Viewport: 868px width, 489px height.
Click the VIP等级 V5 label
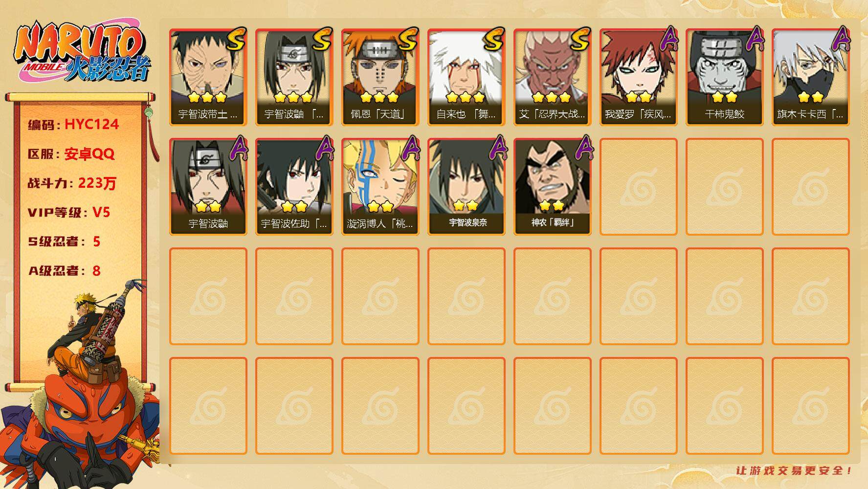point(69,212)
